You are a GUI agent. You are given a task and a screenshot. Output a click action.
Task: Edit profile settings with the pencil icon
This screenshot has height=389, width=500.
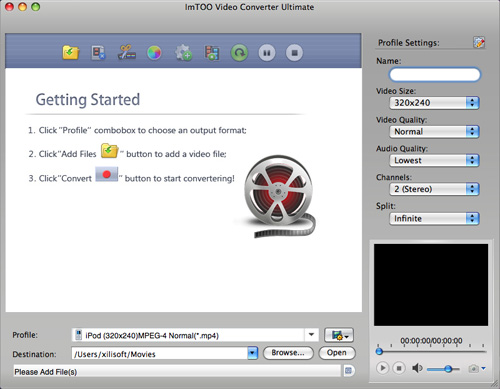479,42
